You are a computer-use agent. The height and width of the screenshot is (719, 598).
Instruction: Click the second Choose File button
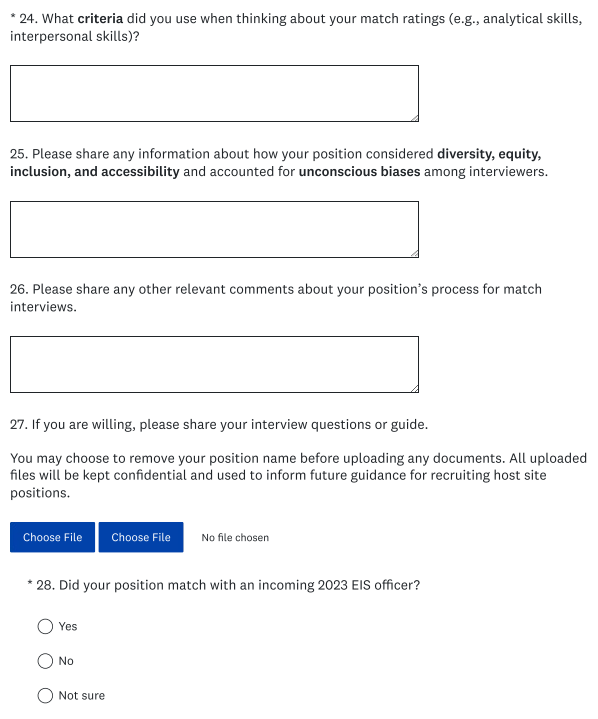point(141,537)
